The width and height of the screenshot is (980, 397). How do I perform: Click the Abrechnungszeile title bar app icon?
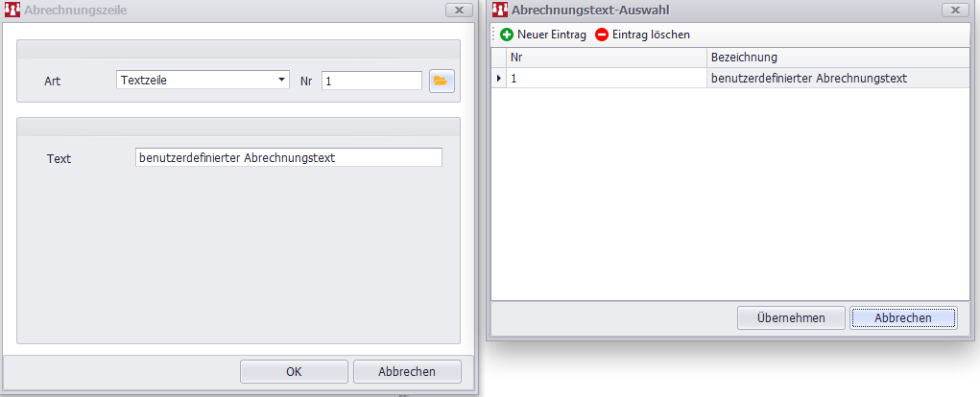pyautogui.click(x=12, y=10)
